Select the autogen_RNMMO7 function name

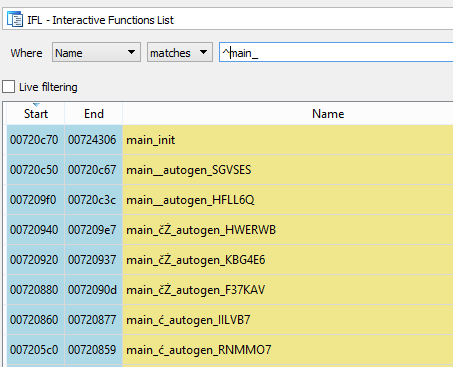tap(288, 350)
